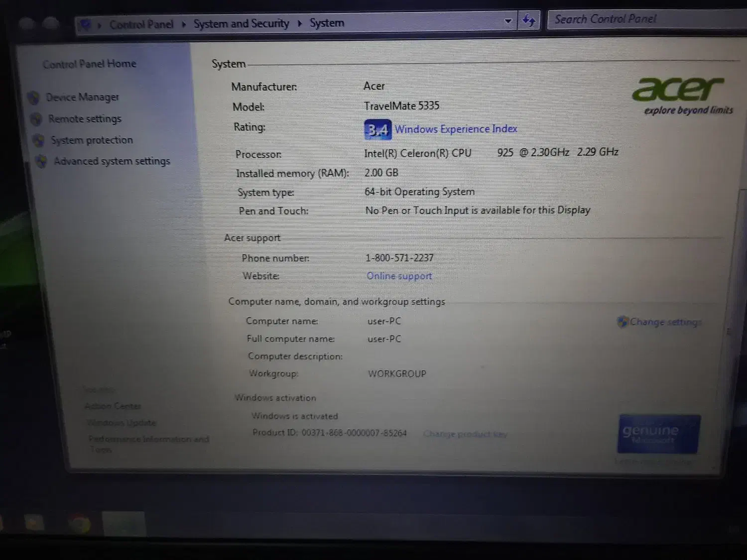The height and width of the screenshot is (560, 747).
Task: Open the address bar history dropdown
Action: 508,21
